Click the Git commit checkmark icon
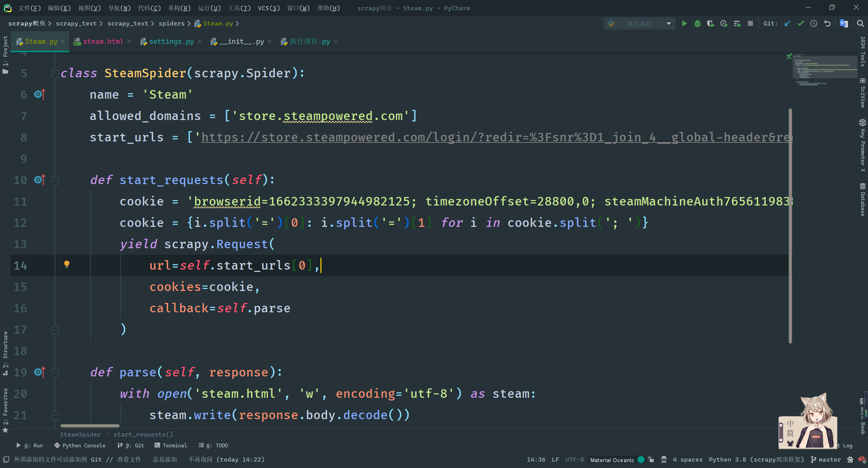The height and width of the screenshot is (468, 868). point(801,23)
